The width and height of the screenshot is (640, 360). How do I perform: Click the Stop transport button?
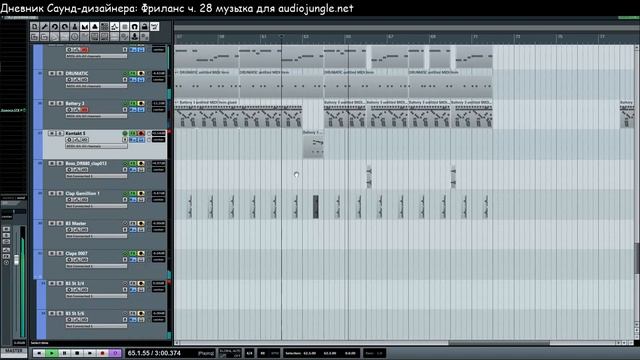tap(77, 353)
